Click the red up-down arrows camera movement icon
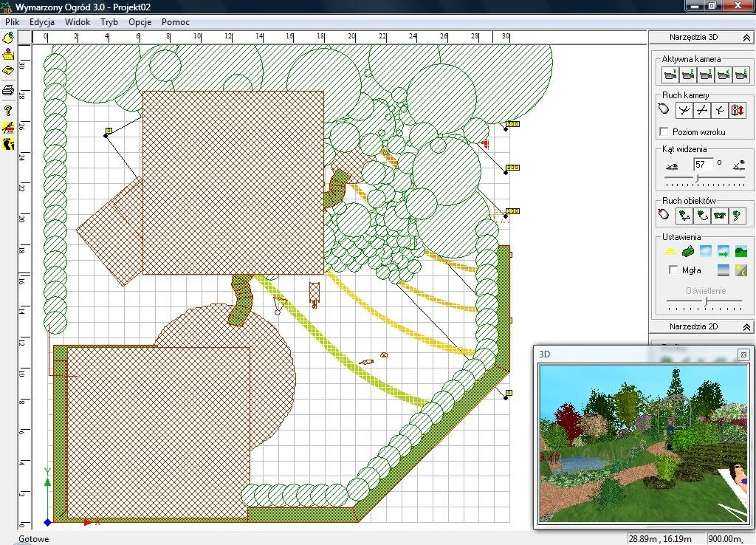The image size is (756, 545). [x=738, y=110]
